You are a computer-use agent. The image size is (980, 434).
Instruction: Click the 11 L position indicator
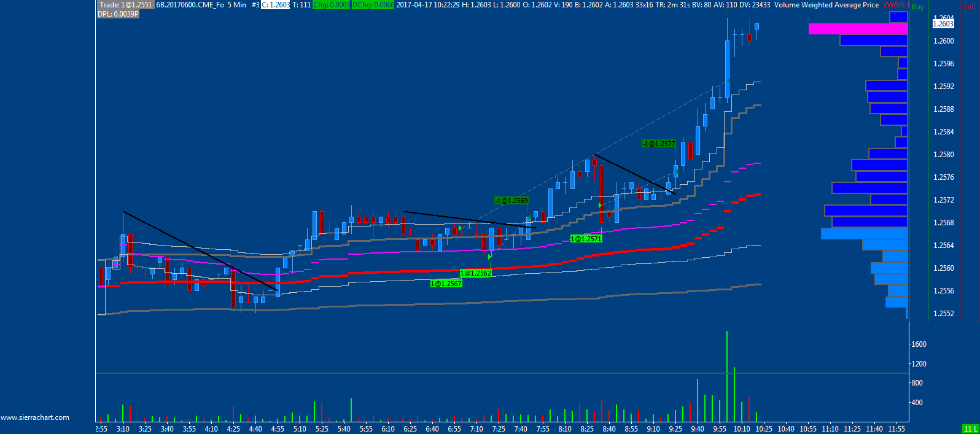970,429
